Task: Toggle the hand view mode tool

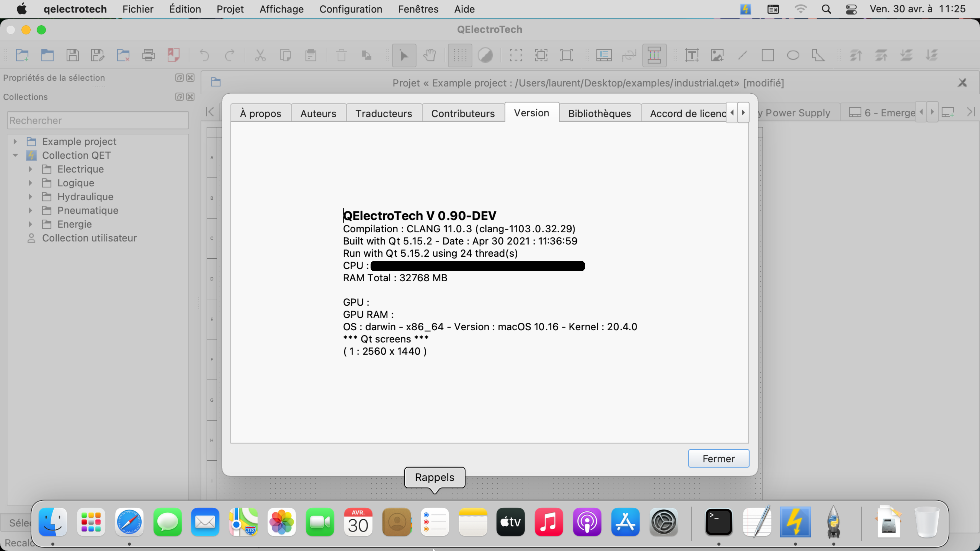Action: (x=430, y=56)
